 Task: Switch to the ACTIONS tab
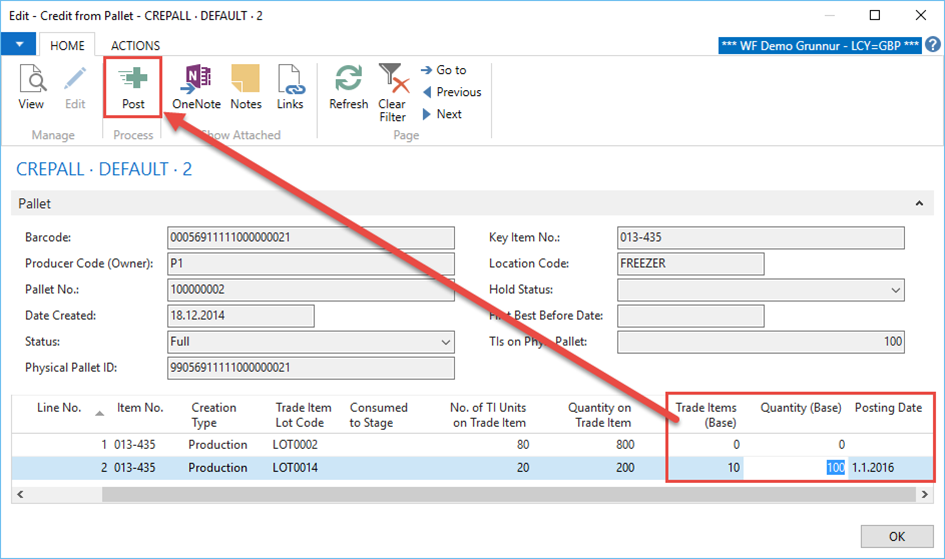[135, 45]
